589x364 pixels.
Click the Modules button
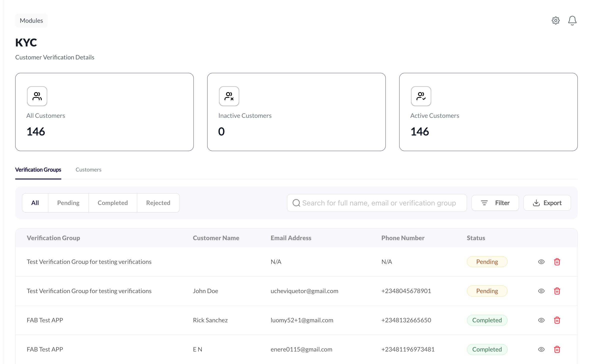point(31,20)
